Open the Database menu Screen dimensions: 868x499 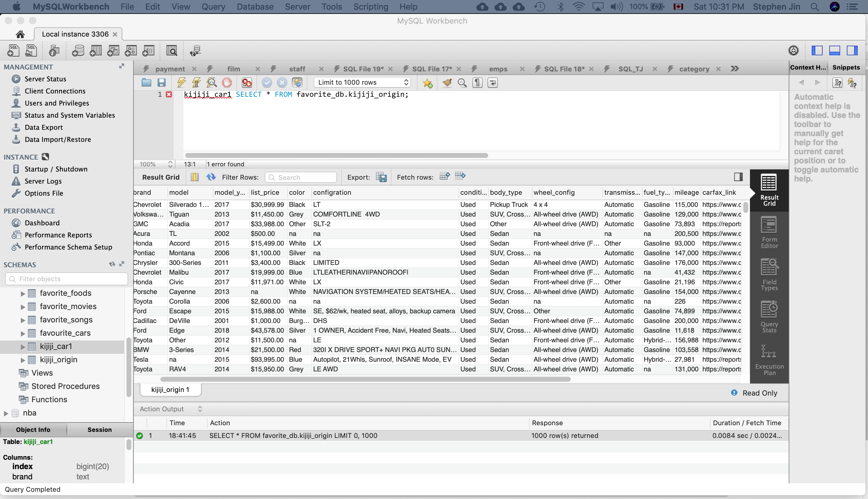point(255,7)
